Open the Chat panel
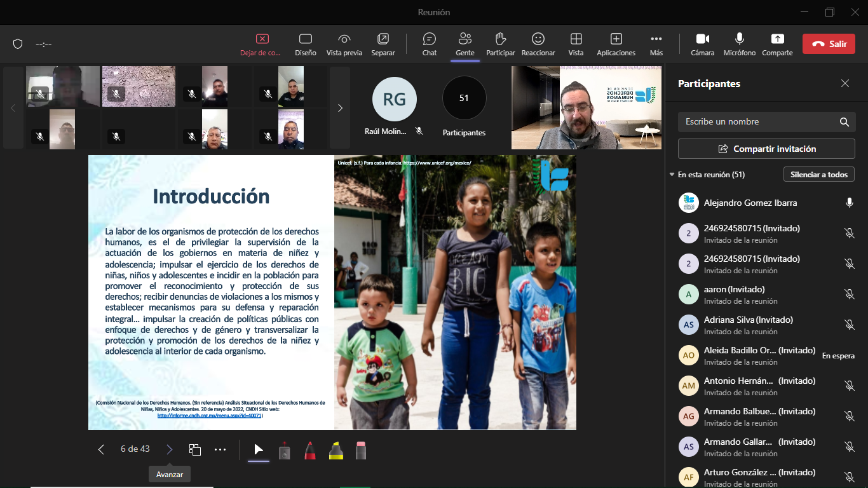The width and height of the screenshot is (868, 488). 430,44
